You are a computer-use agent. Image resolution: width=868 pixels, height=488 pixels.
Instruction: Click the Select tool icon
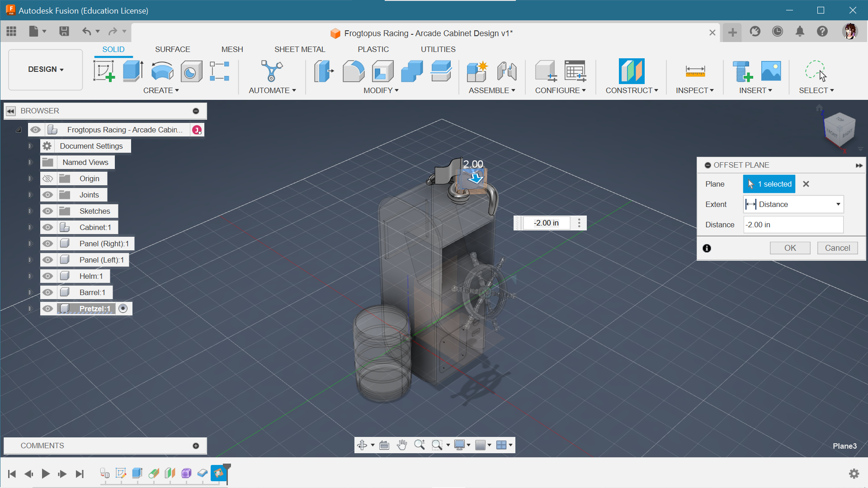coord(816,71)
